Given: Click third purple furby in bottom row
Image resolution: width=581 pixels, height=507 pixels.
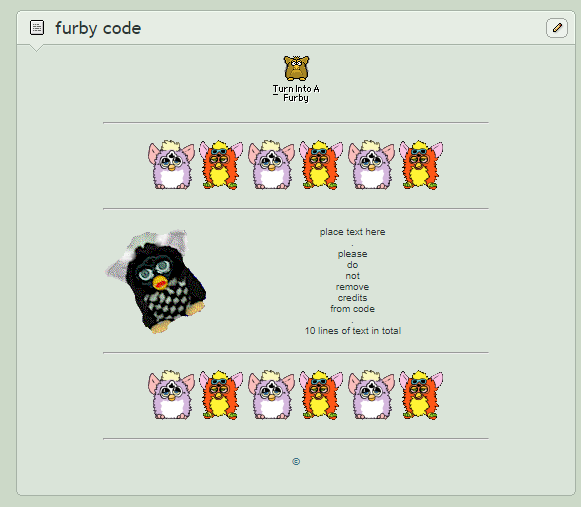Looking at the screenshot, I should coord(372,395).
